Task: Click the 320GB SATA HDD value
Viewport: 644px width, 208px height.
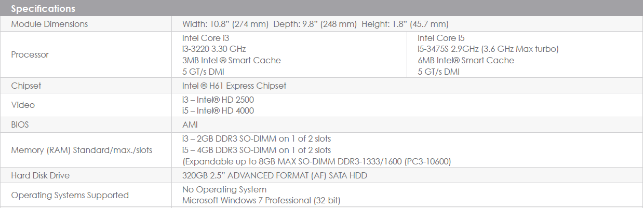Action: 275,175
